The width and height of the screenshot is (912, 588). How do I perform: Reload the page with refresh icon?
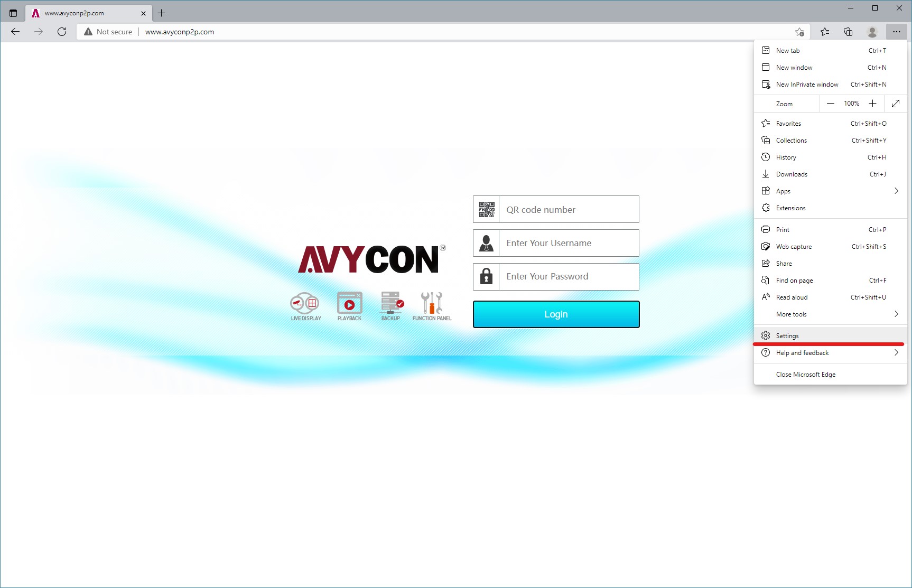(x=62, y=32)
